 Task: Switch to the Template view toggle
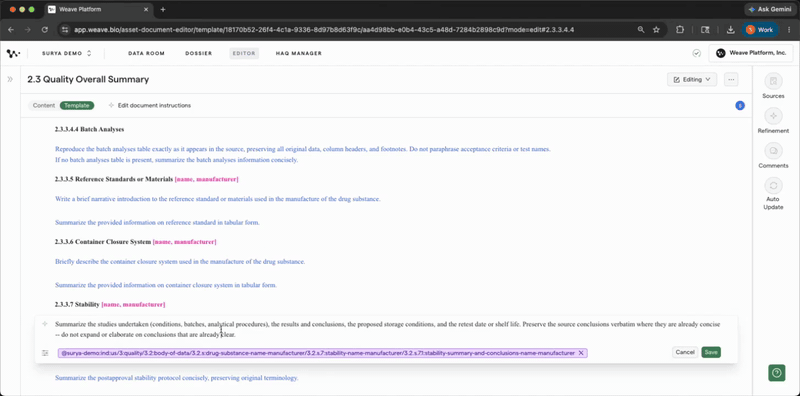tap(77, 106)
